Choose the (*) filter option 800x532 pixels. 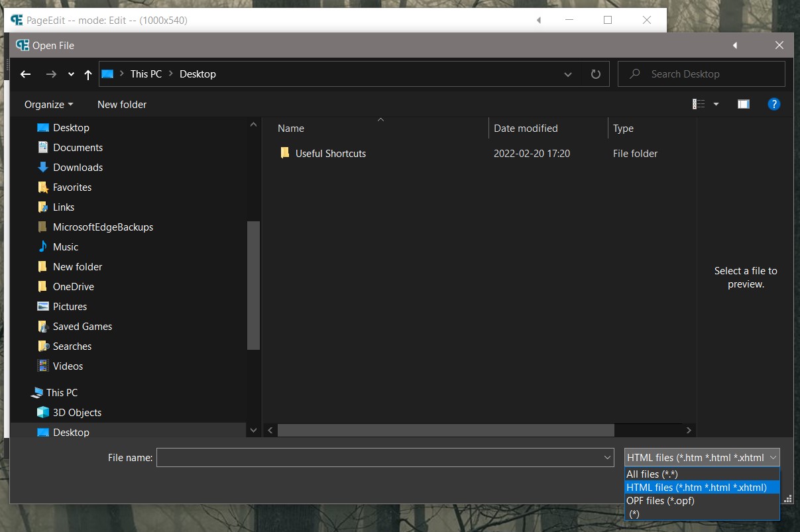coord(702,513)
